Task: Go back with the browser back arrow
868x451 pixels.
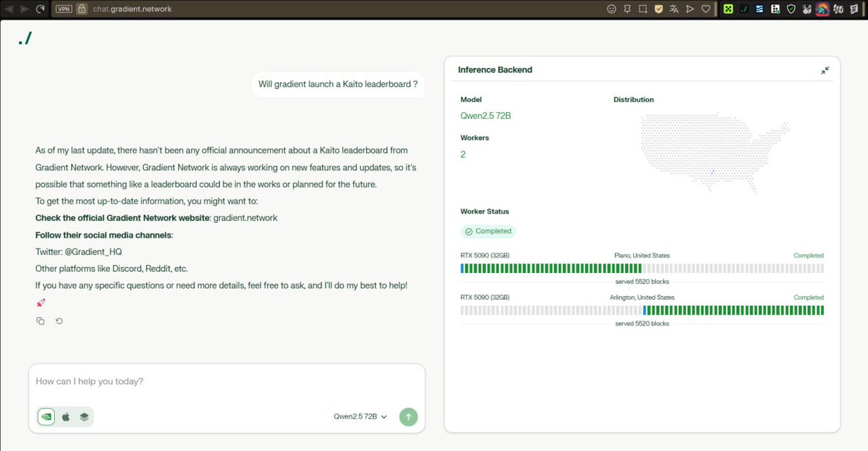Action: coord(8,9)
